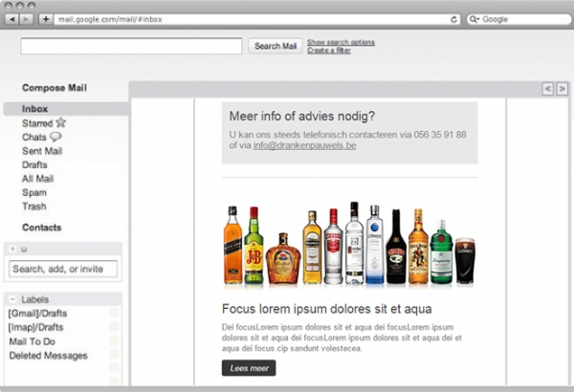Click the speech bubble icon next to Chats
Viewport: 574px width, 392px height.
(x=55, y=137)
